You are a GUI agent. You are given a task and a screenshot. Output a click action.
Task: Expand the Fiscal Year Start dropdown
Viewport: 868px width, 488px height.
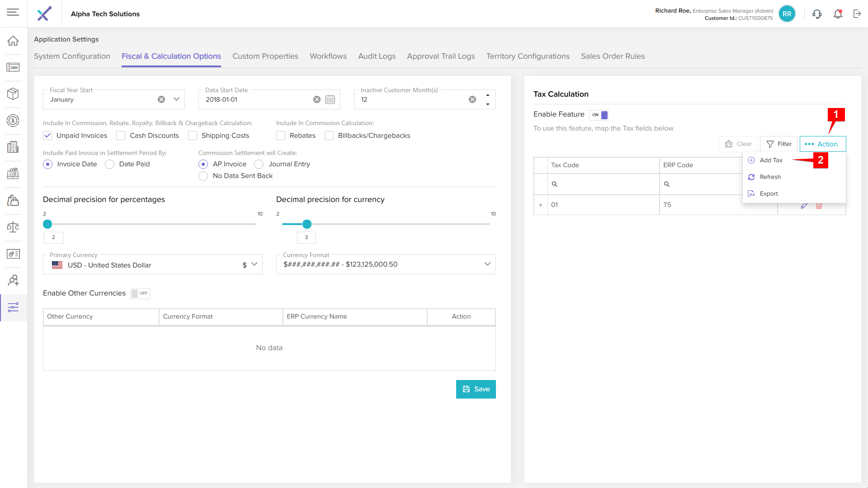tap(177, 99)
